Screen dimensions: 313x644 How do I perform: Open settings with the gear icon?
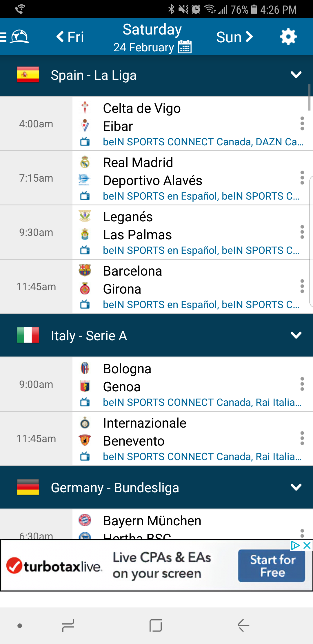coord(288,37)
